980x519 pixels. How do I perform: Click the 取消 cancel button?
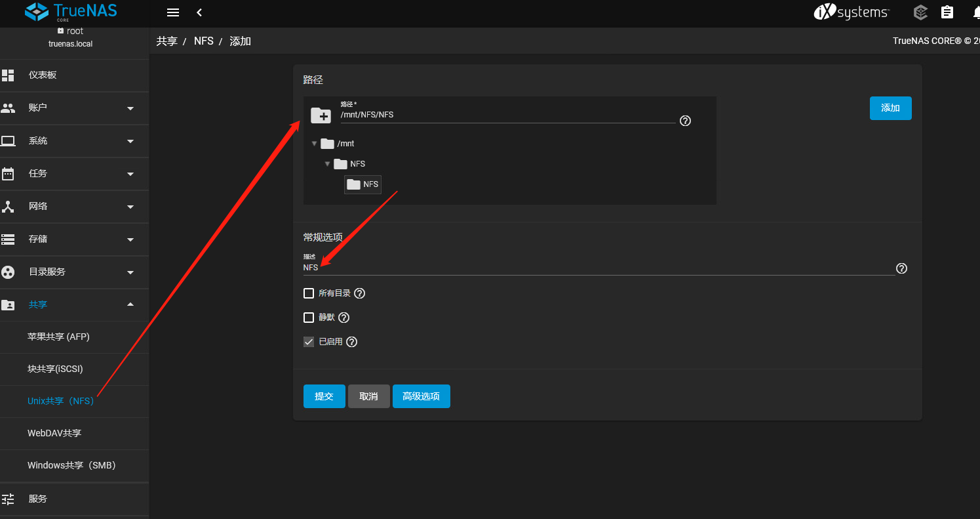369,396
